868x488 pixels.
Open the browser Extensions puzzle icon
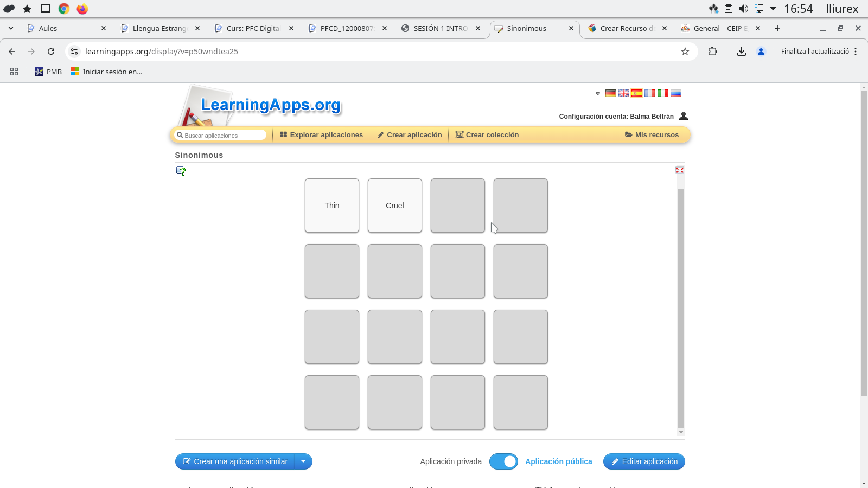713,52
